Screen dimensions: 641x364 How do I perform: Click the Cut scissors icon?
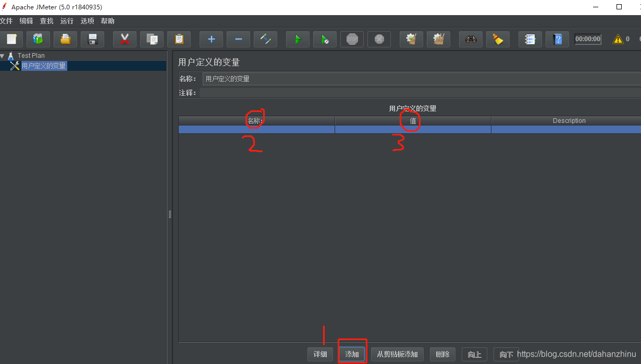125,39
